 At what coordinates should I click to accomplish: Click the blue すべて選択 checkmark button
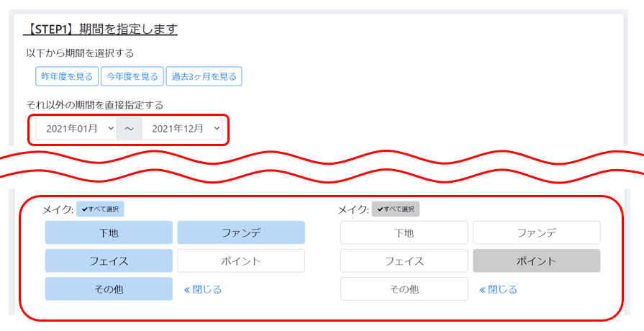tap(101, 209)
